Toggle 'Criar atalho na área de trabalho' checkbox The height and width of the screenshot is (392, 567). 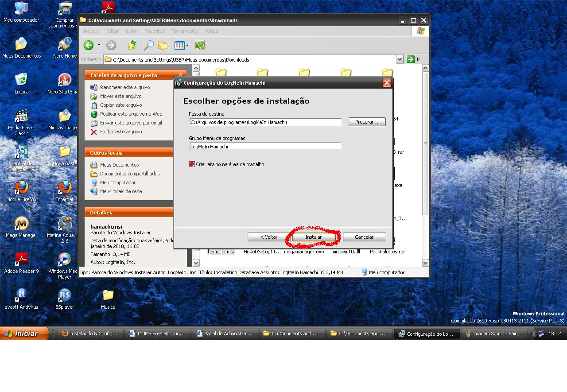click(192, 164)
